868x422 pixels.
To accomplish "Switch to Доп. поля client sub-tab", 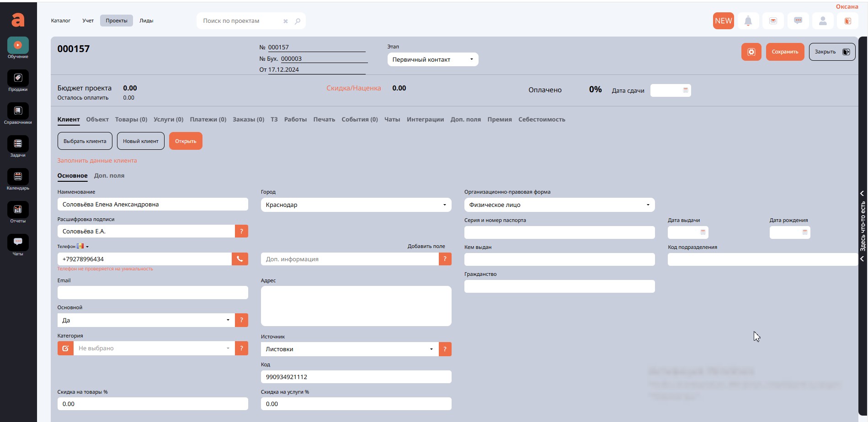I will coord(109,176).
